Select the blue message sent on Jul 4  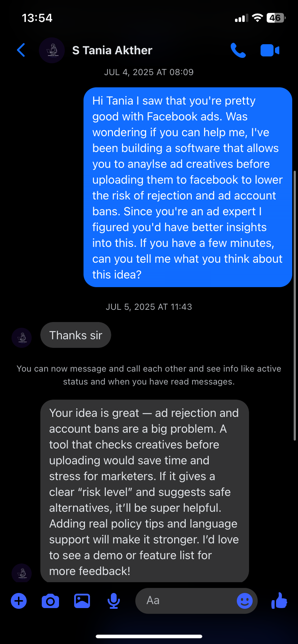coord(187,187)
